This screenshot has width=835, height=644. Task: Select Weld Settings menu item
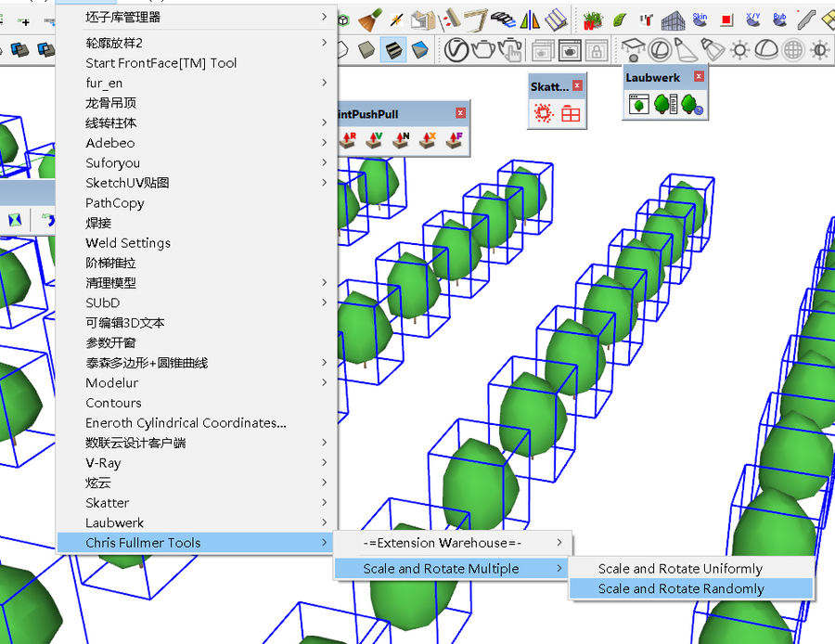pos(197,242)
